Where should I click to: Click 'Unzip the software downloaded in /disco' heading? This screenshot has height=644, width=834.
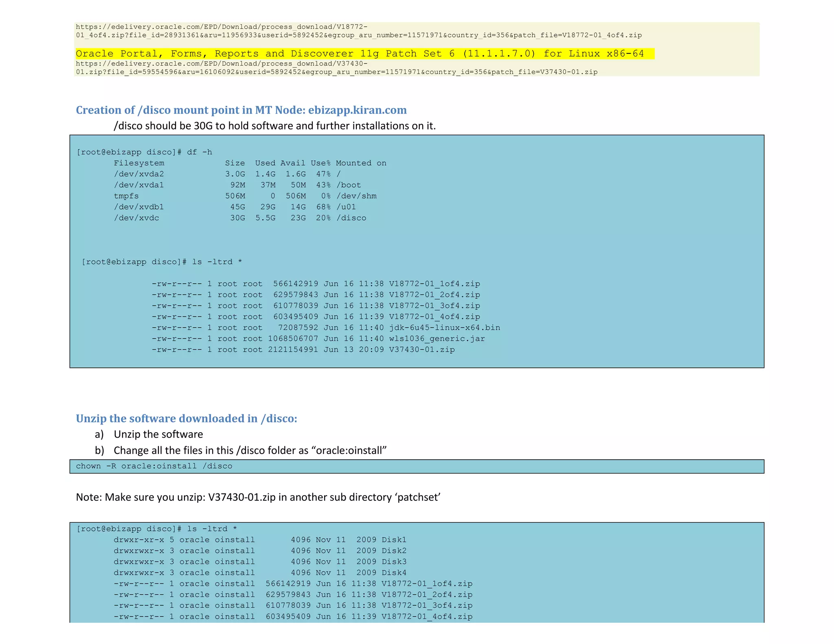tap(187, 419)
